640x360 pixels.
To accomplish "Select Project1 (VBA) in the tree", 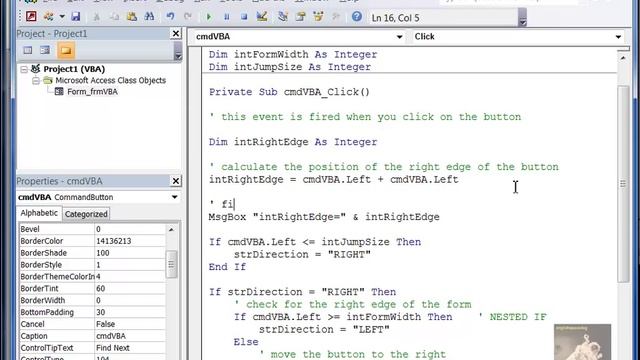I will pos(74,69).
